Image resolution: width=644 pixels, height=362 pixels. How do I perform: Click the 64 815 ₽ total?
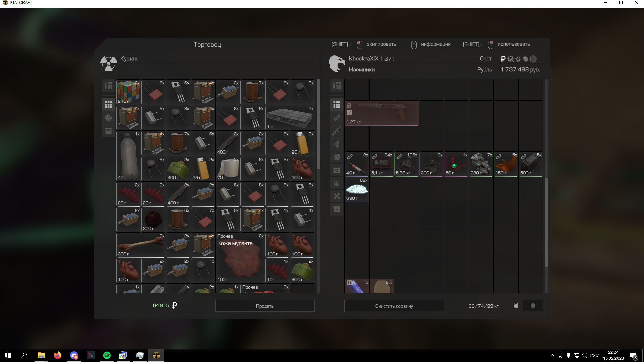[165, 305]
